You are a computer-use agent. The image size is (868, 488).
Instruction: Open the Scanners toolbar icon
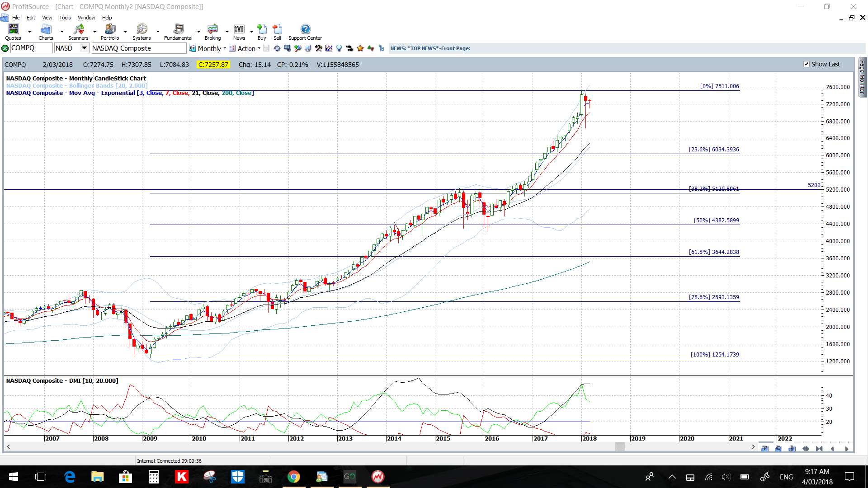click(x=78, y=32)
